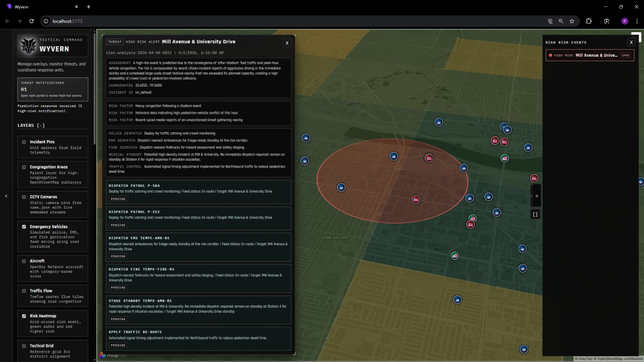Screen dimensions: 644x362
Task: Open the browser extensions puzzle icon
Action: point(589,21)
